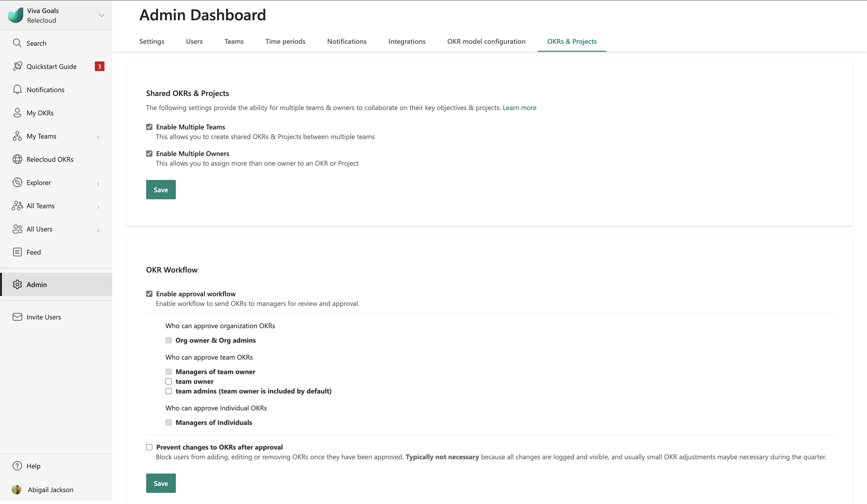Image resolution: width=867 pixels, height=504 pixels.
Task: Uncheck Enable Multiple Teams checkbox
Action: coord(149,127)
